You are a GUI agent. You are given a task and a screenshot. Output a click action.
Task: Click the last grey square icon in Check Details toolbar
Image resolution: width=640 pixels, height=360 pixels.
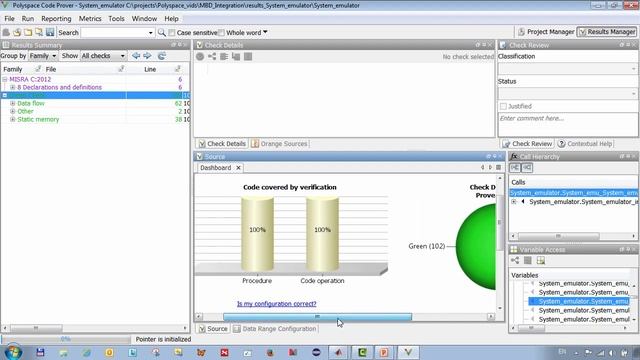click(x=248, y=56)
